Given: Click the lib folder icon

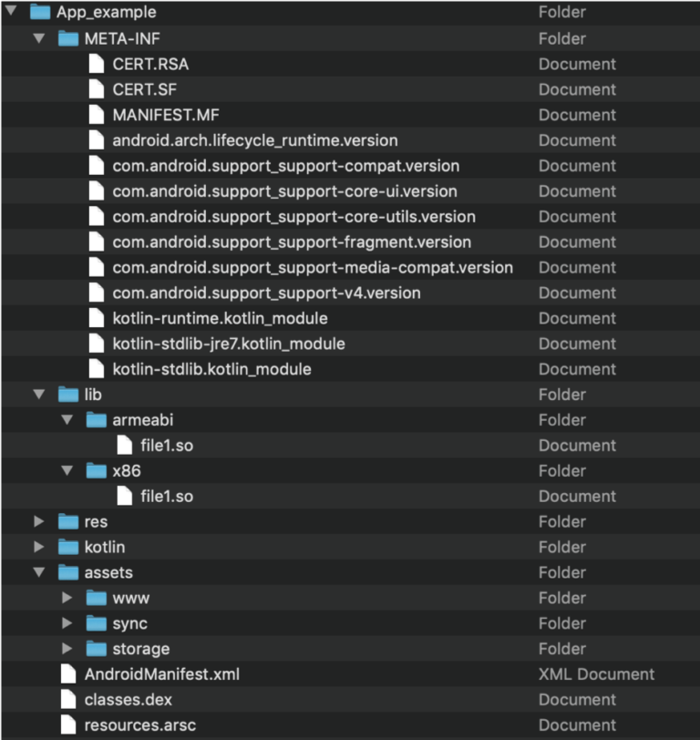Looking at the screenshot, I should (x=68, y=394).
